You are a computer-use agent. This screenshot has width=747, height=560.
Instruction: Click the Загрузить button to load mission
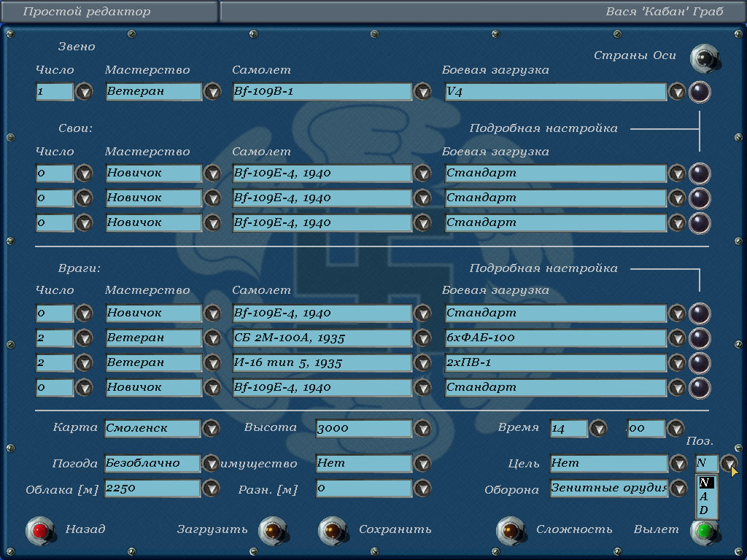[274, 531]
